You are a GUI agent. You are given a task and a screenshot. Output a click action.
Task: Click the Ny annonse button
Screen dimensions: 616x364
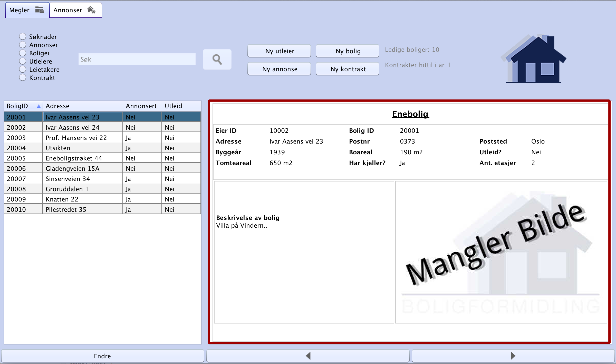point(279,69)
